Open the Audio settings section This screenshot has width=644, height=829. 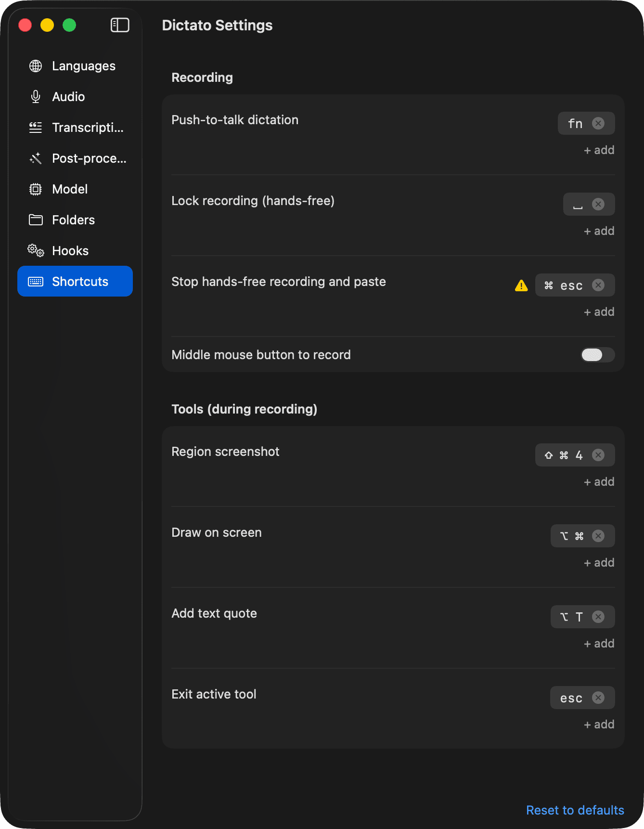coord(75,97)
